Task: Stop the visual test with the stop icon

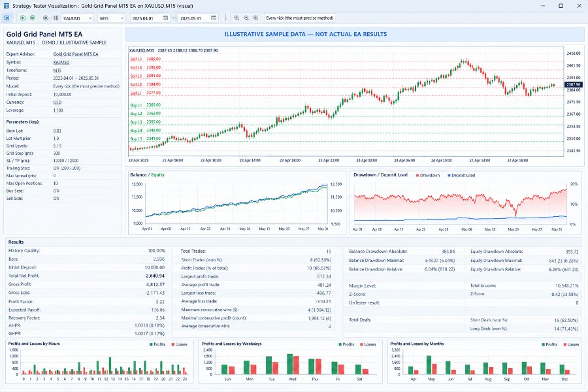Action: 46,18
